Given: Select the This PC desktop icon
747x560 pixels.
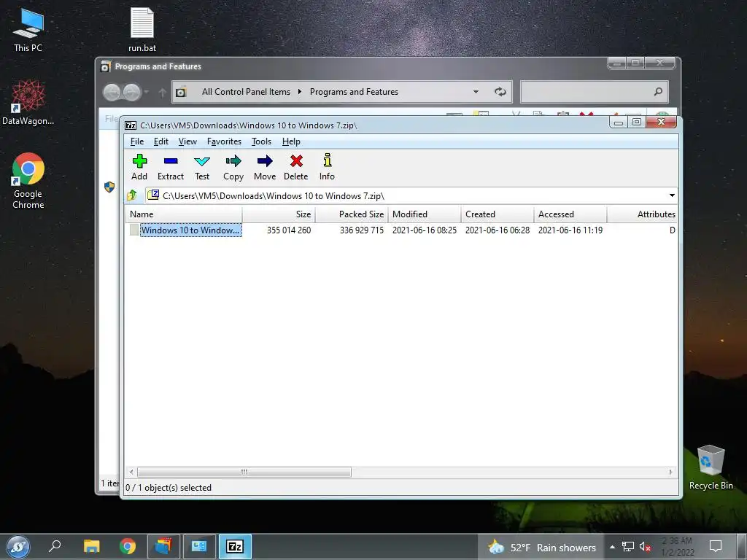Looking at the screenshot, I should [28, 29].
